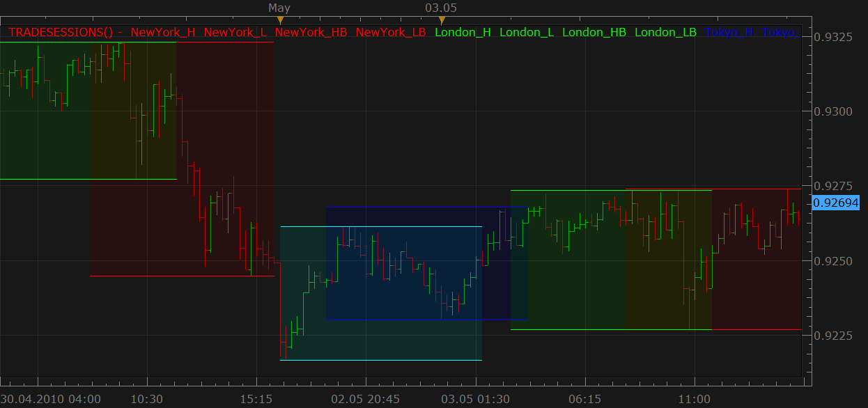Click the 02.05 20:45 time label
The image size is (868, 408).
366,400
